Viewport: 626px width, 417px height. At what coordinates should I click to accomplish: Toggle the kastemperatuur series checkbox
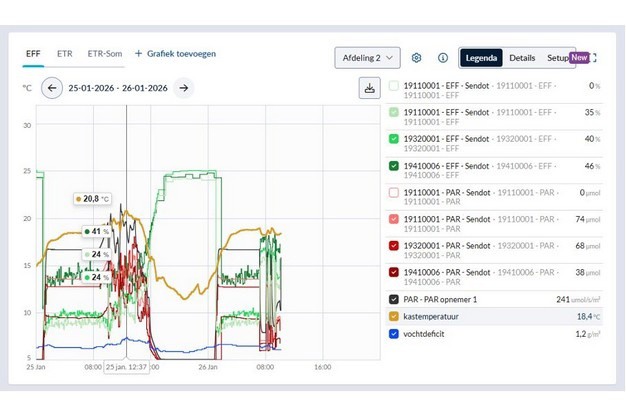[x=394, y=316]
